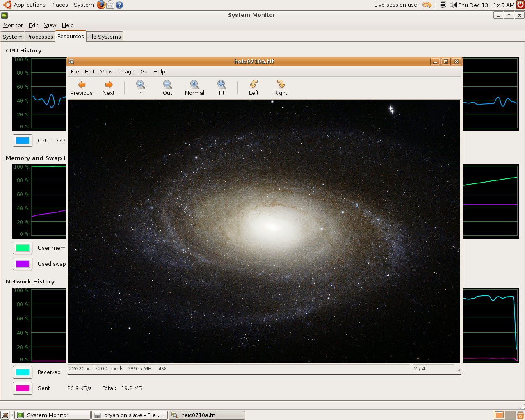Viewport: 525px width, 420px height.
Task: Click Show Desktop button in bottom panel
Action: click(5, 415)
